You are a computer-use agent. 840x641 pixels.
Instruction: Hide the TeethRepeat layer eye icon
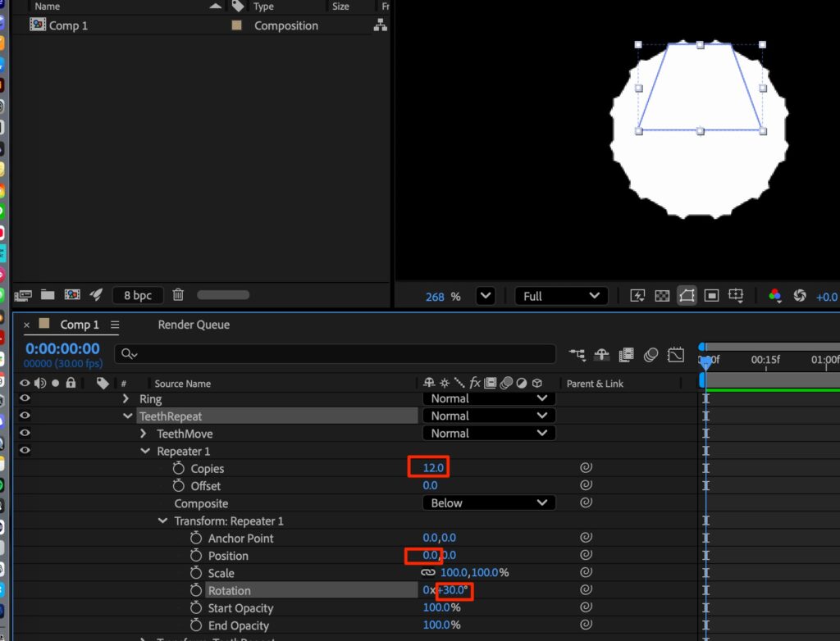[25, 416]
